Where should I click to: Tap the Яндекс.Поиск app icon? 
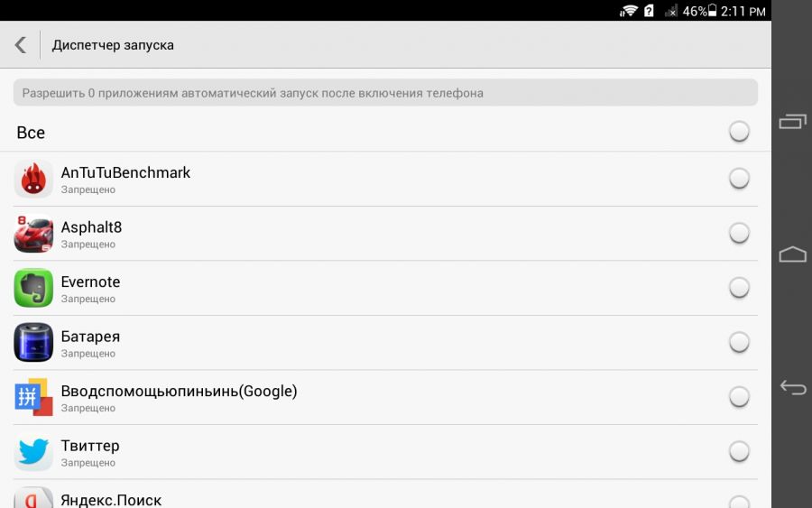[x=34, y=497]
